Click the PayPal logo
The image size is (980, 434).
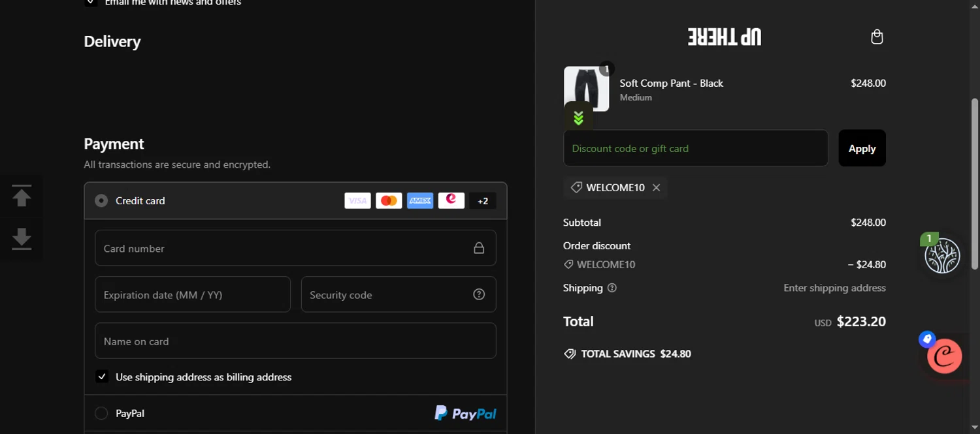pyautogui.click(x=465, y=413)
